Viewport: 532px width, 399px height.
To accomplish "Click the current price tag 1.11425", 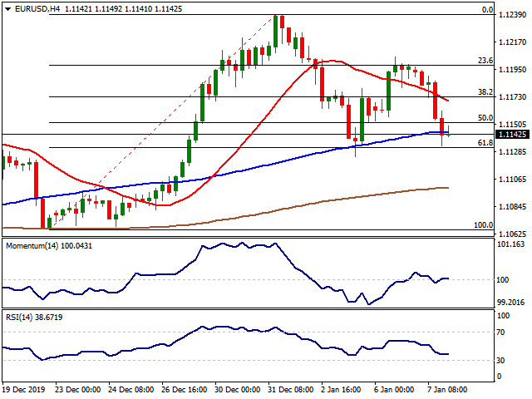I will (512, 135).
